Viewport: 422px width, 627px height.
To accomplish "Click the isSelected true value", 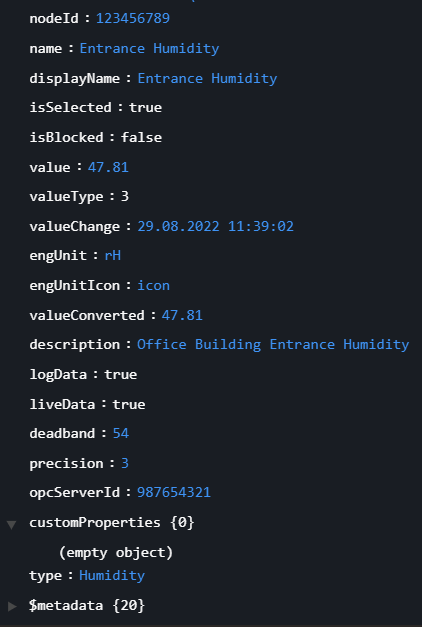I will [x=145, y=108].
